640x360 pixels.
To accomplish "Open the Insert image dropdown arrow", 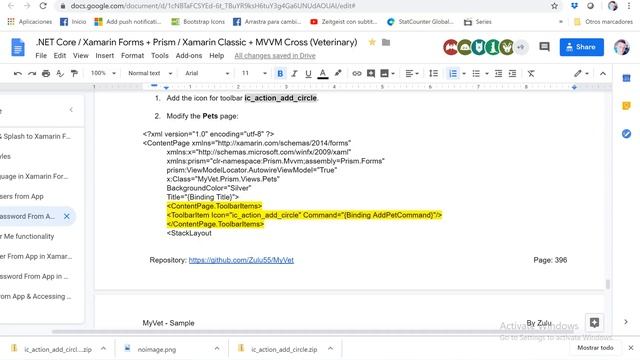I will click(393, 73).
